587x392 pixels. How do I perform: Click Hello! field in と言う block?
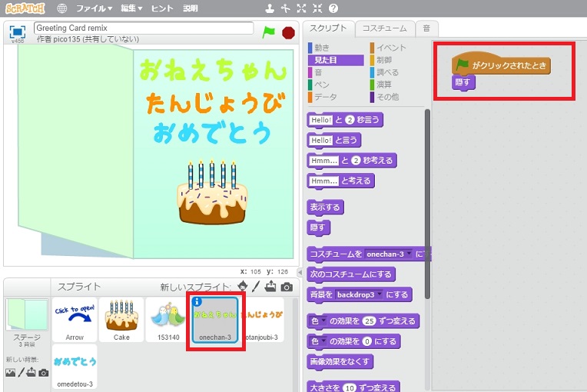pyautogui.click(x=321, y=140)
